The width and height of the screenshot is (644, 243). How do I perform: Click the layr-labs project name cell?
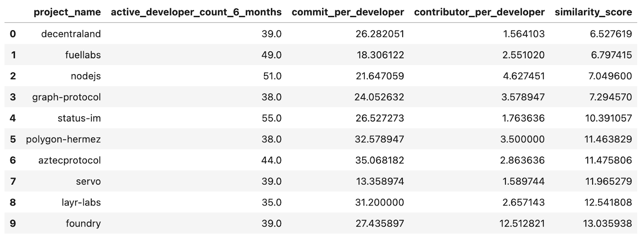[x=81, y=202]
